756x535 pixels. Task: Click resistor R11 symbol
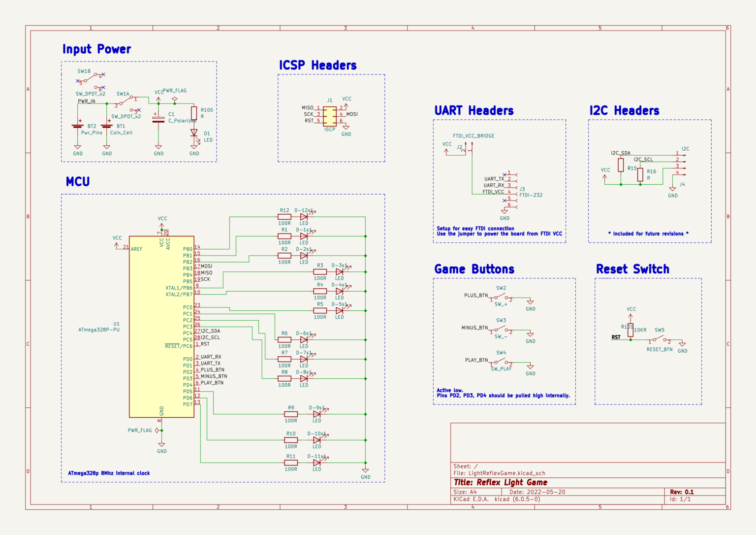point(291,463)
